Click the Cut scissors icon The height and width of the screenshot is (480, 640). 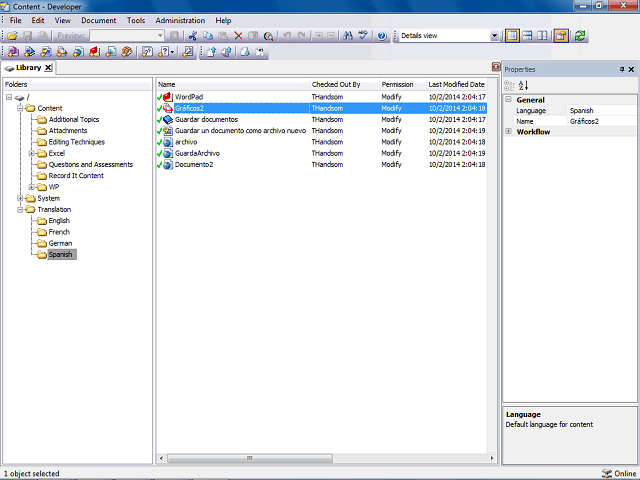click(x=192, y=36)
